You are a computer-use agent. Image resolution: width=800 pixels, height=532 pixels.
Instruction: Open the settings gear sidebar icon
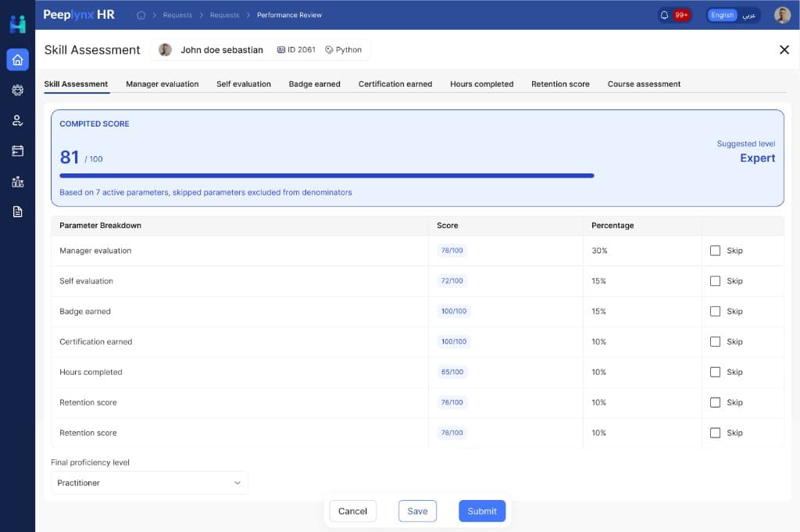[x=17, y=91]
